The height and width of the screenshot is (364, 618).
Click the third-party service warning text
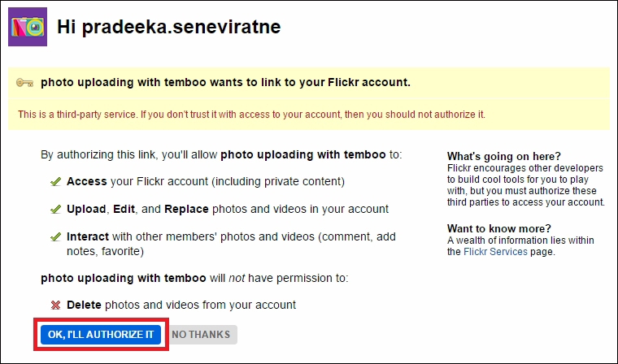(x=251, y=115)
